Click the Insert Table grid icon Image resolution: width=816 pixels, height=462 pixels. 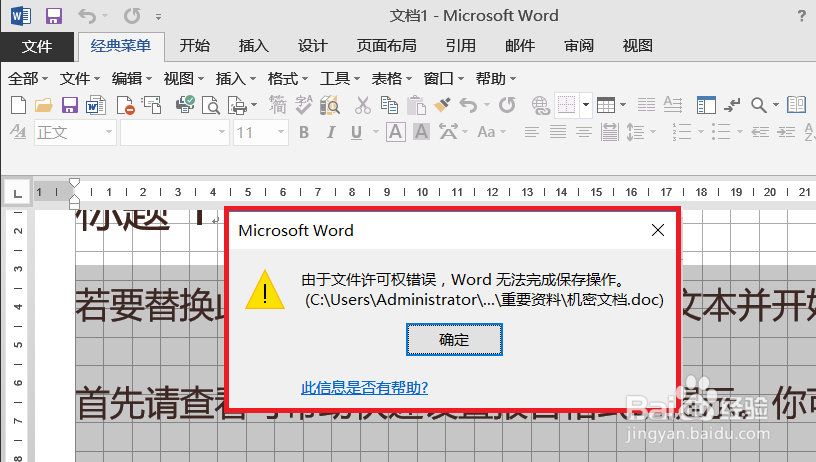click(x=606, y=105)
